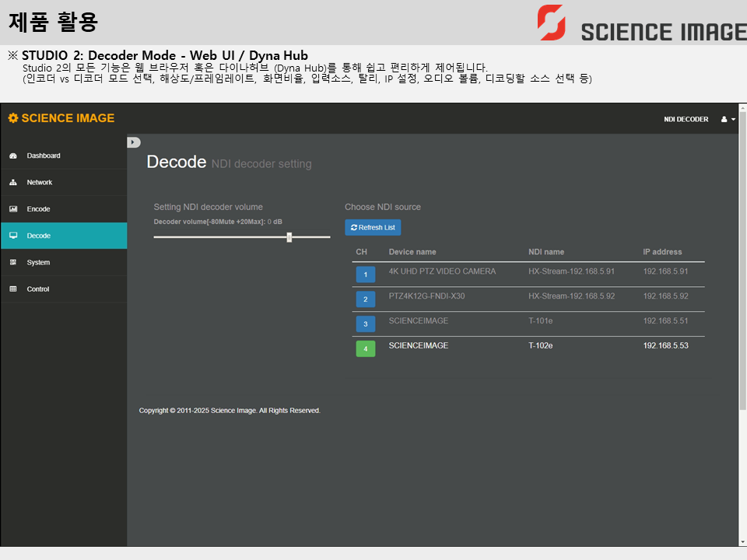Click 'Setting NDI decoder volume' section title
The height and width of the screenshot is (560, 747).
tap(209, 207)
